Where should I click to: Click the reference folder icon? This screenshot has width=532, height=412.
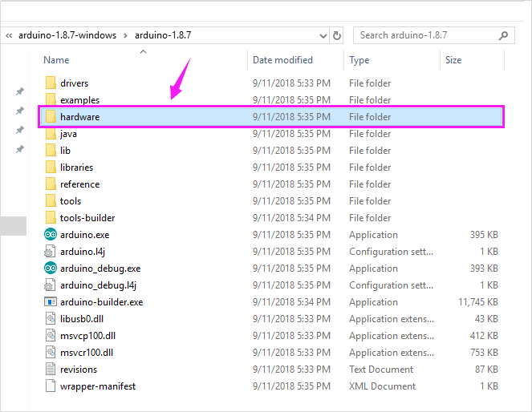point(51,184)
